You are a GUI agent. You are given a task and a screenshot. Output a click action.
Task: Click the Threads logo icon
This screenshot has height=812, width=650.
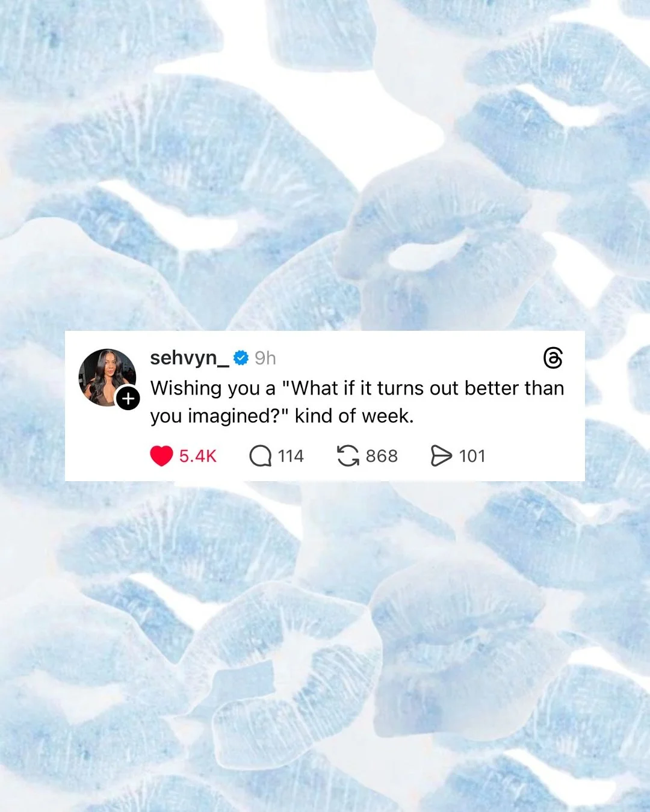[552, 358]
